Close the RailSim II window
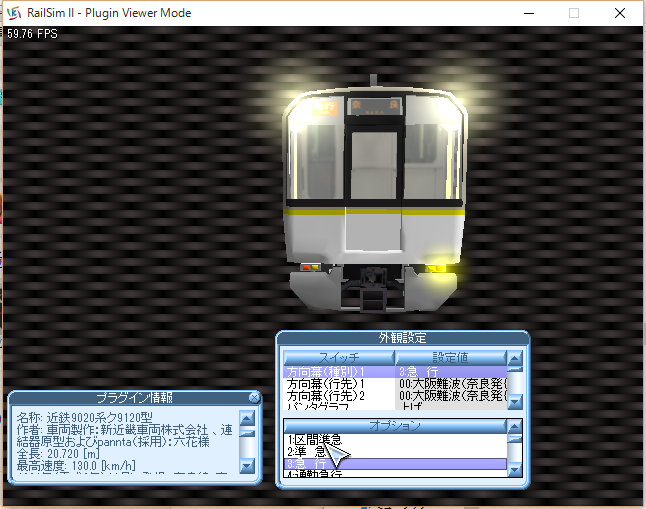The width and height of the screenshot is (646, 509). [x=620, y=13]
